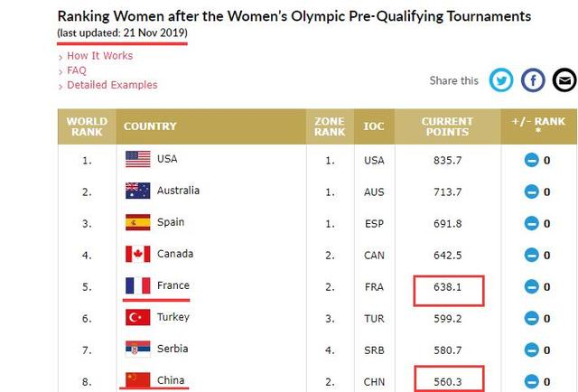
Task: Click the Serbia flag icon
Action: pyautogui.click(x=138, y=349)
